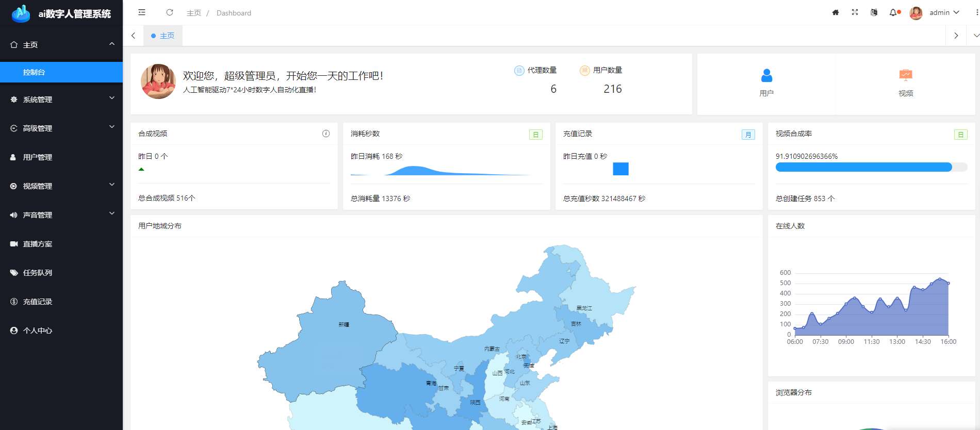
Task: Open the 直播方案 menu item
Action: click(61, 244)
